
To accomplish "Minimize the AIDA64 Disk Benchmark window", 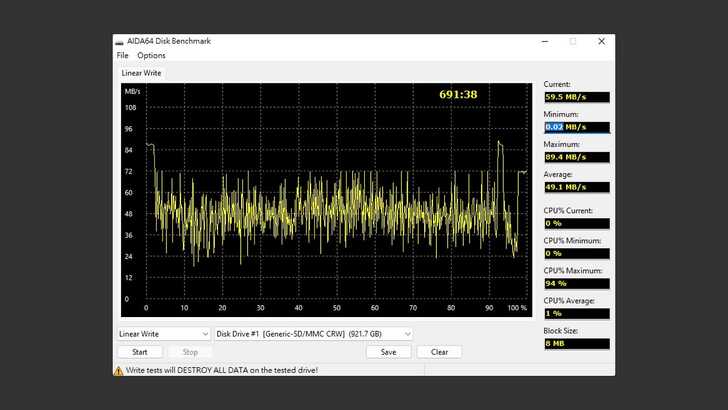I will pyautogui.click(x=544, y=41).
